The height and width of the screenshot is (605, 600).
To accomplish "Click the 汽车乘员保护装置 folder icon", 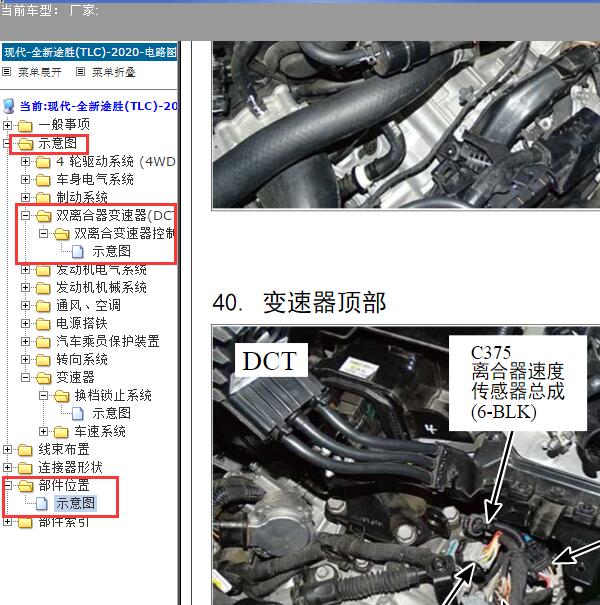I will click(43, 342).
